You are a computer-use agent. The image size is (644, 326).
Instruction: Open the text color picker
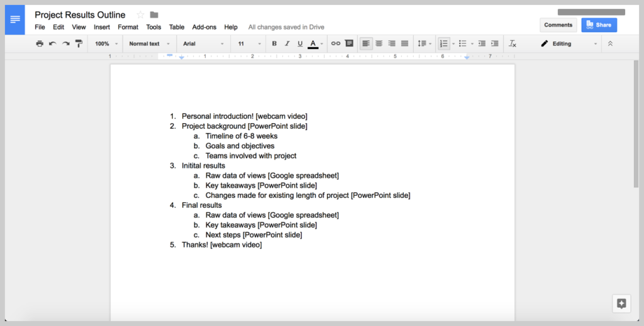(x=313, y=43)
